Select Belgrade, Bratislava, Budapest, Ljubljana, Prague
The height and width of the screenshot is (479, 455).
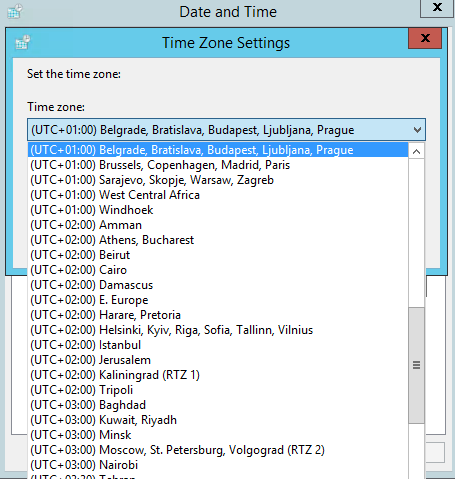tap(218, 150)
